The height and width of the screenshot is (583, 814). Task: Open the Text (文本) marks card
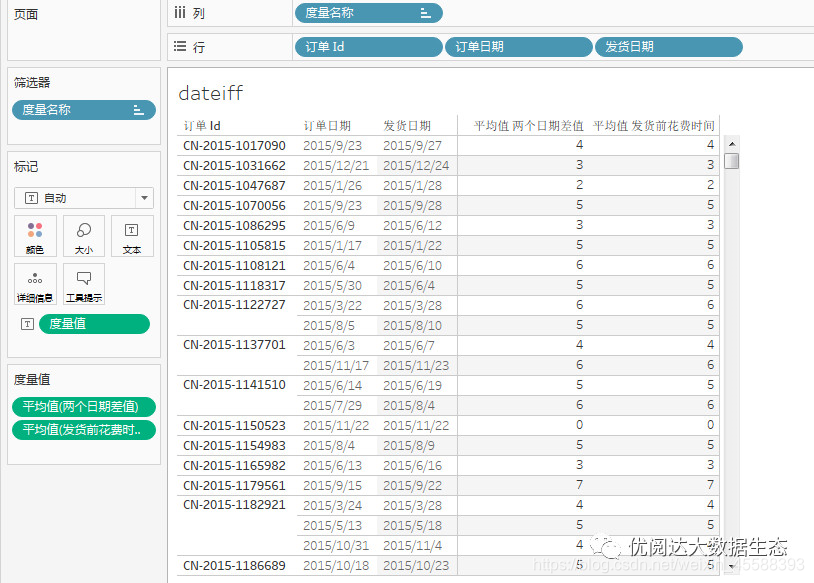click(x=132, y=236)
